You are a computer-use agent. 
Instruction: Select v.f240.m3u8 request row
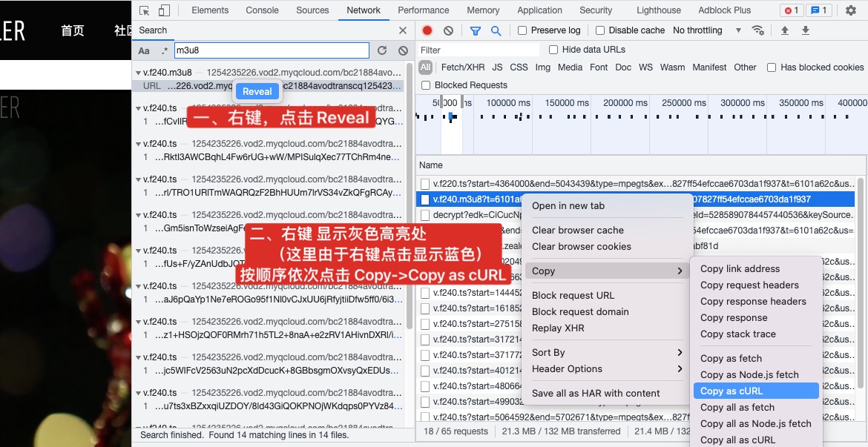click(x=635, y=199)
